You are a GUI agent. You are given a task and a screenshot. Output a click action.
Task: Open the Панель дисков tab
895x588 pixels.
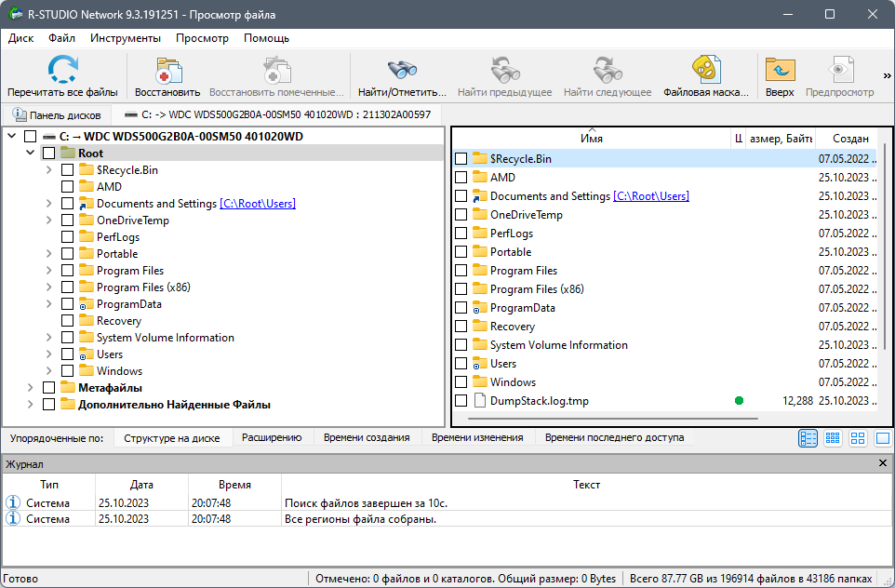(57, 114)
